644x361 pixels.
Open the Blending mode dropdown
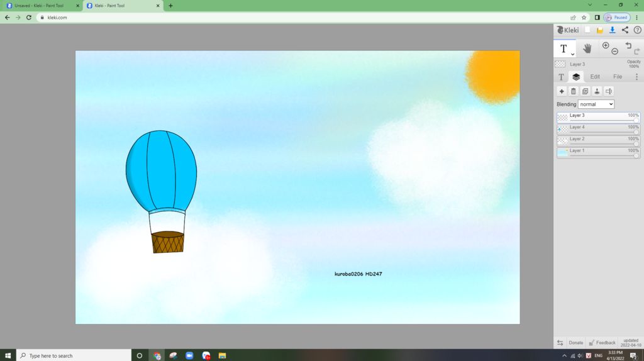pos(596,104)
